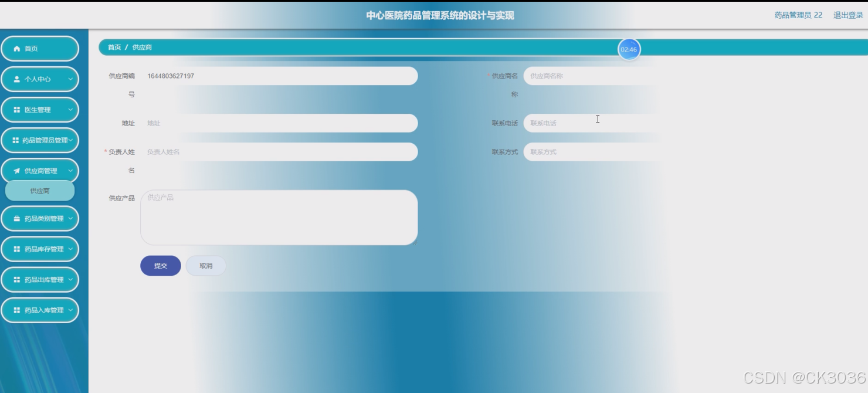Expand the 个人中心 menu chevron
The height and width of the screenshot is (393, 868).
pyautogui.click(x=70, y=79)
